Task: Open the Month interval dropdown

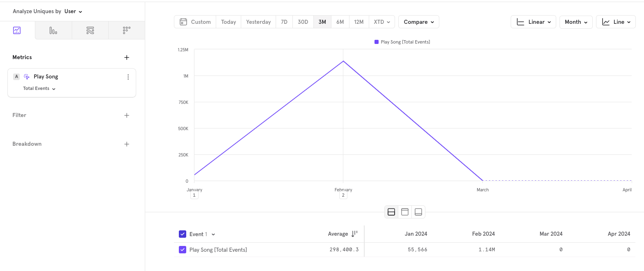Action: click(x=575, y=22)
